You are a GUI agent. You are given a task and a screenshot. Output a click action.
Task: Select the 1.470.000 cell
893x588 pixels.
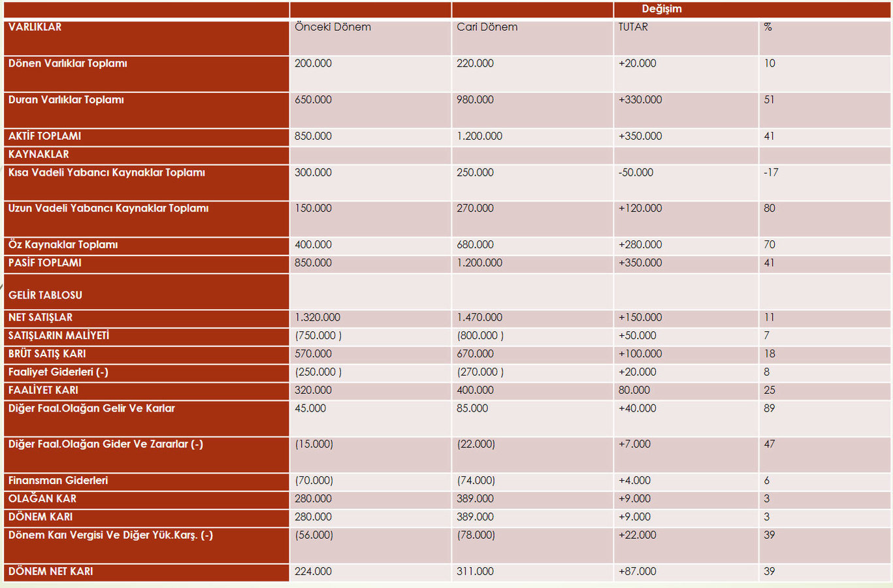click(x=479, y=318)
